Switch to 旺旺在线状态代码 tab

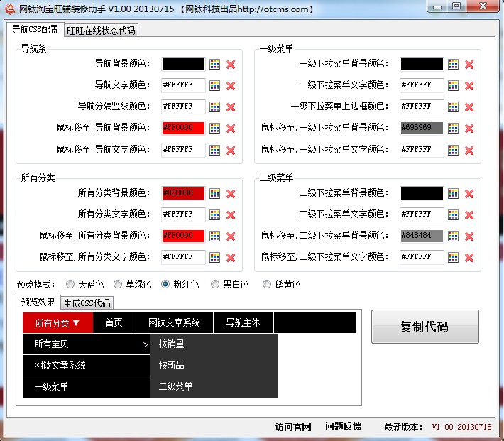101,31
